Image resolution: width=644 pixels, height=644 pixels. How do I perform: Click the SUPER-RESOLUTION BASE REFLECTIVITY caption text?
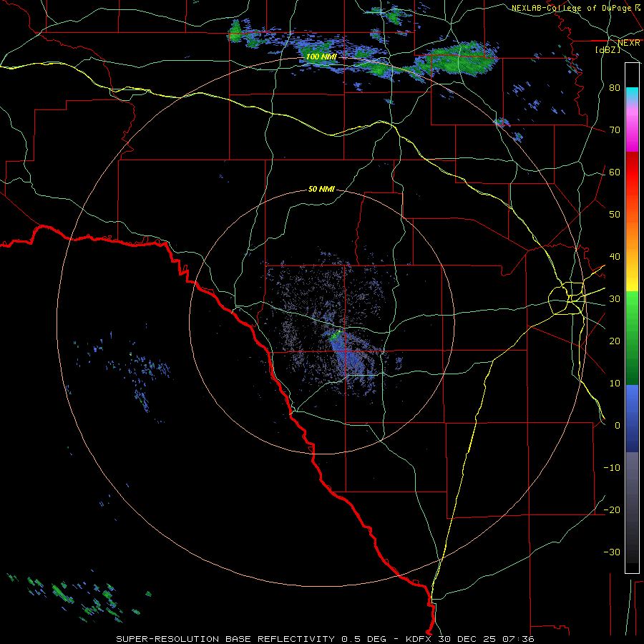click(225, 639)
